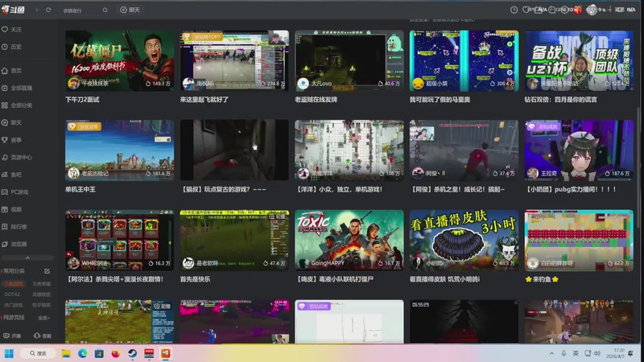Open the 关注 (Follow) sidebar item
644x362 pixels.
(x=12, y=30)
